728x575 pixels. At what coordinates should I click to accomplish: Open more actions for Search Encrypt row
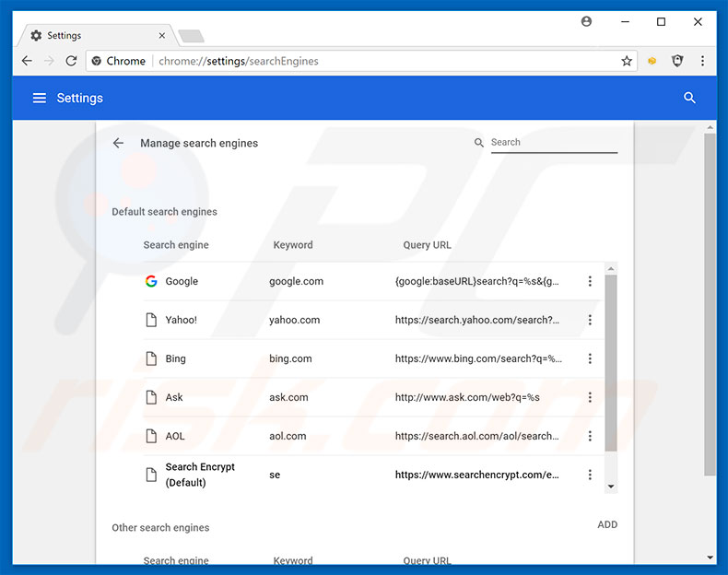tap(590, 475)
